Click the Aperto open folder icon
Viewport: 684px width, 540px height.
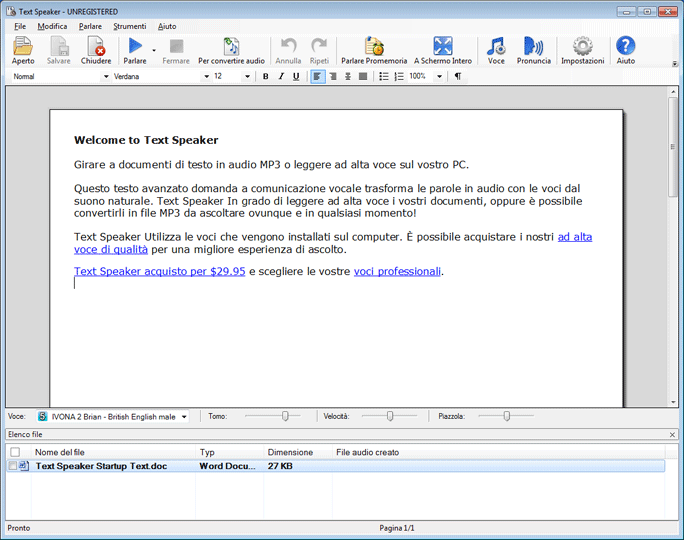pyautogui.click(x=22, y=47)
